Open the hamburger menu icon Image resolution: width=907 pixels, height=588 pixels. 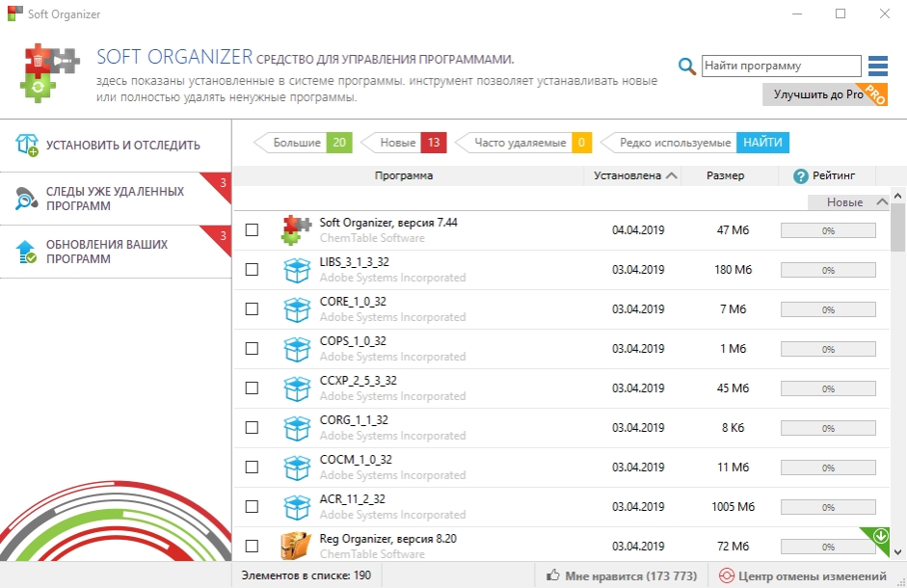click(x=877, y=66)
